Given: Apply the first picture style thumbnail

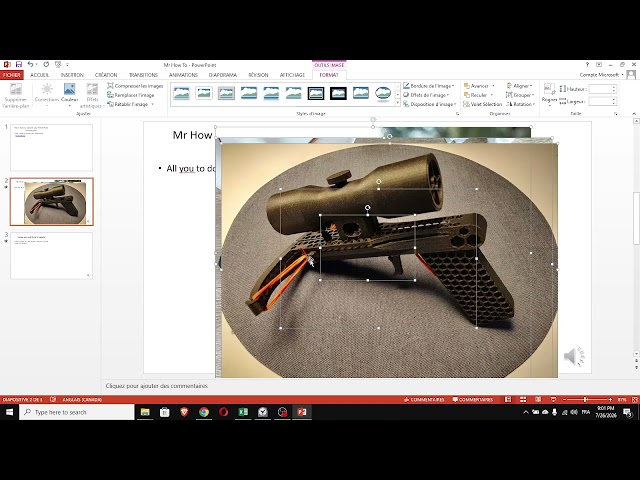Looking at the screenshot, I should 181,93.
